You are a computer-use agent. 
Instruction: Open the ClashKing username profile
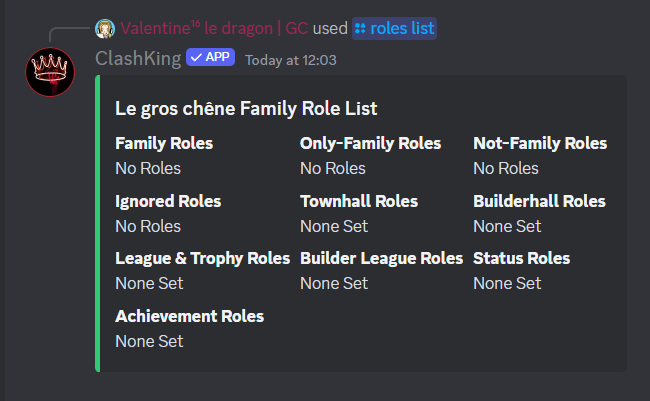click(138, 58)
